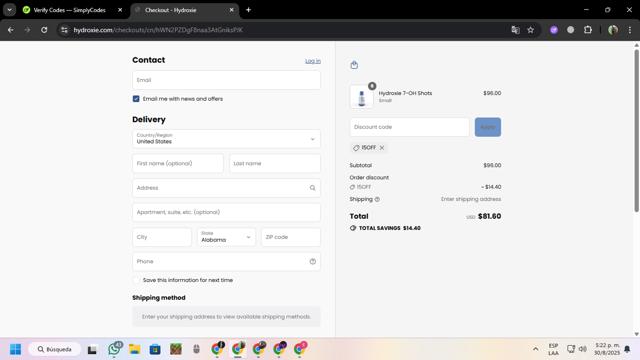Image resolution: width=640 pixels, height=360 pixels.
Task: Open Minecraft icon on taskbar
Action: (x=176, y=349)
